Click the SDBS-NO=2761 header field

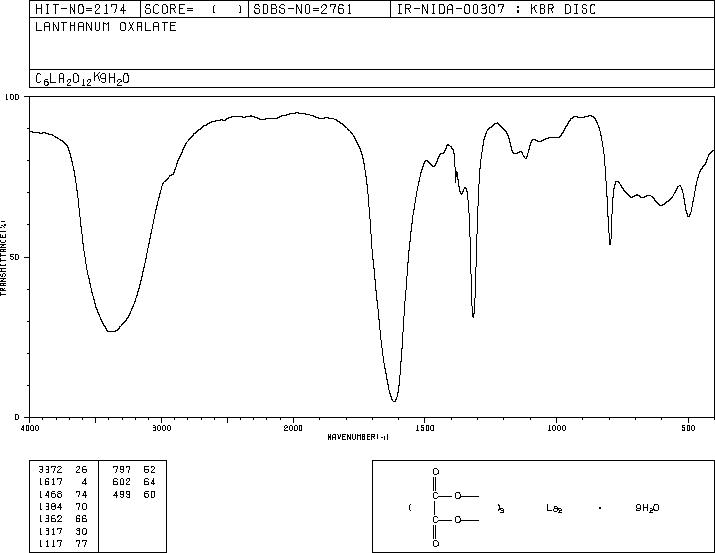(x=319, y=9)
